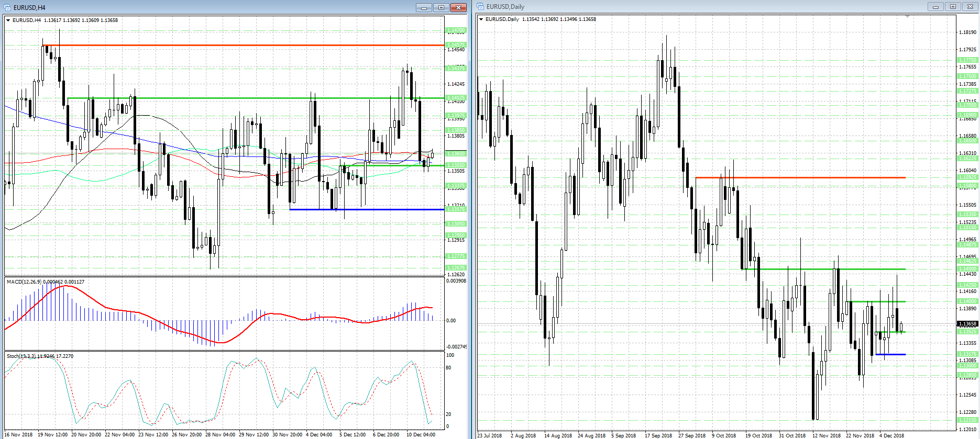Viewport: 980px width, 439px height.
Task: Minimize the EURUSD,H4 chart window
Action: click(424, 7)
